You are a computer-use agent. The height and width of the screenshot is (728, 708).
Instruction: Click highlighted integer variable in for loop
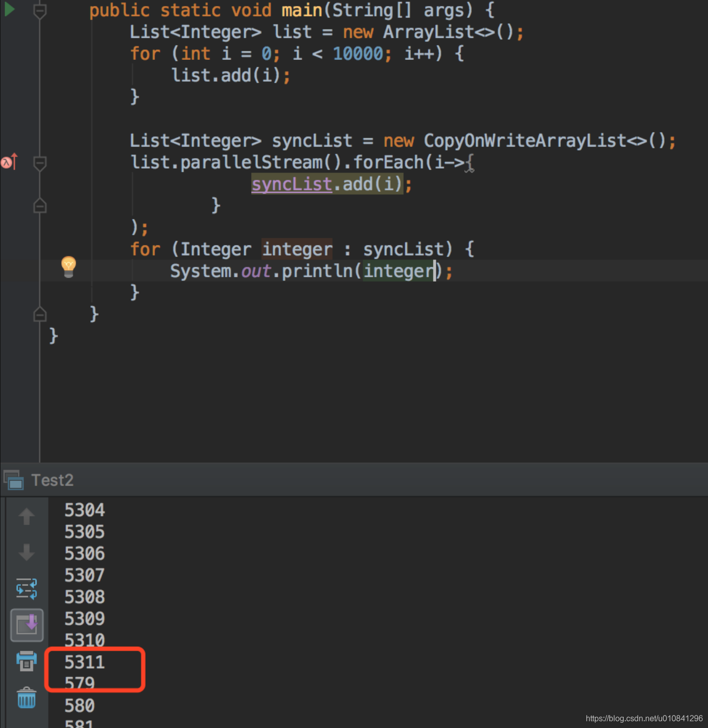(297, 249)
